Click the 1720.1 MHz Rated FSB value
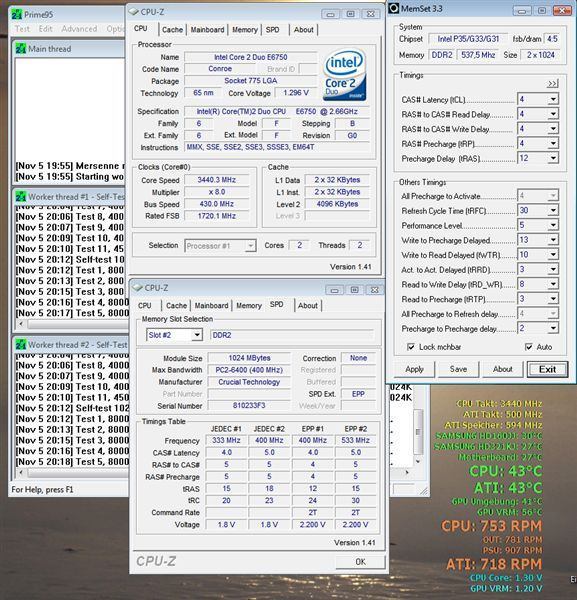The width and height of the screenshot is (577, 600). point(217,216)
